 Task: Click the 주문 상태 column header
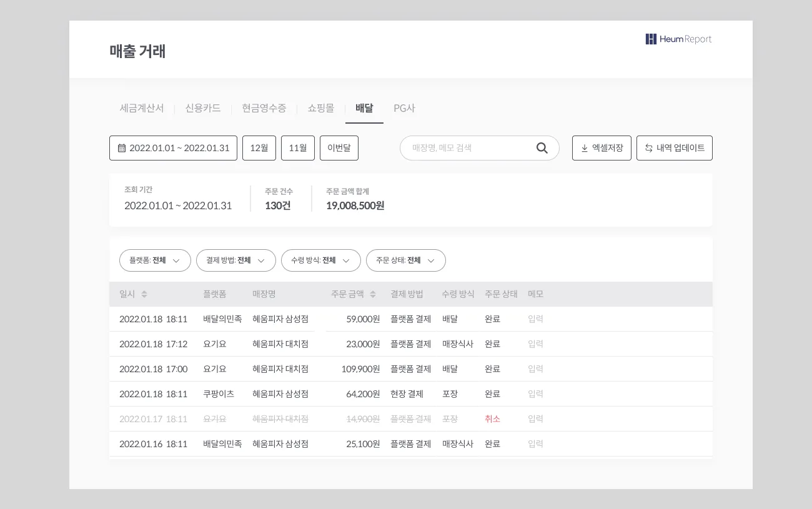coord(501,294)
